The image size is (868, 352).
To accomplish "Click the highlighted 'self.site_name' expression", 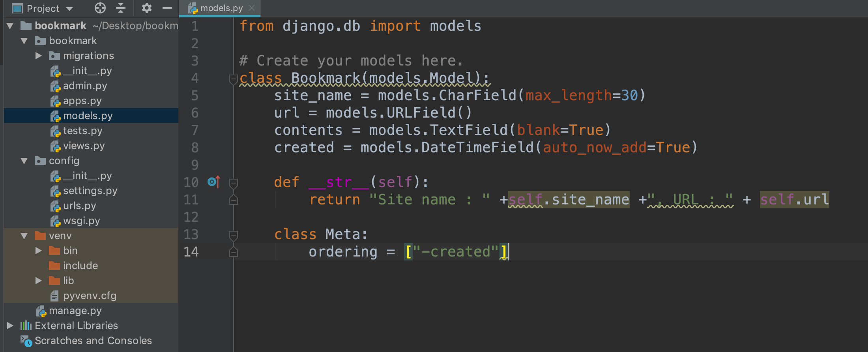I will 569,200.
